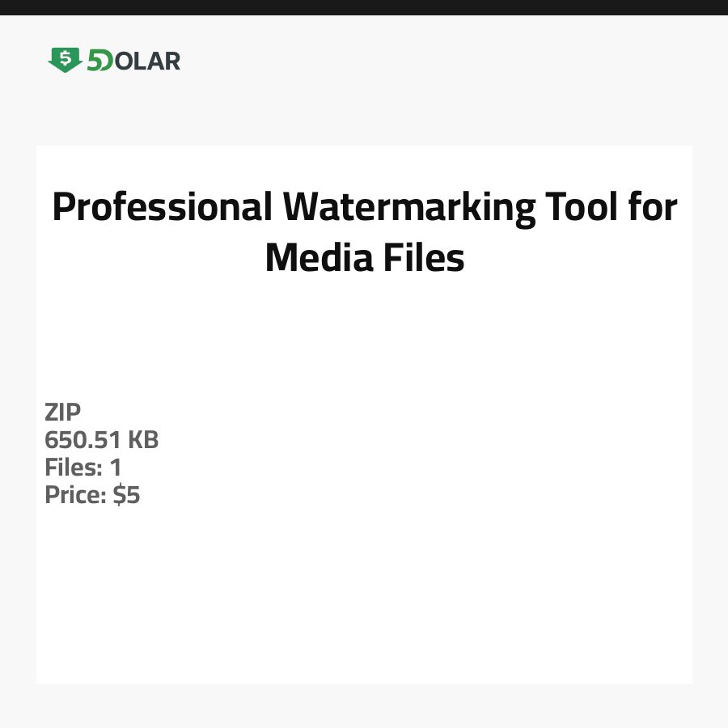728x728 pixels.
Task: Click the Professional Watermarking Tool title line
Action: [364, 208]
